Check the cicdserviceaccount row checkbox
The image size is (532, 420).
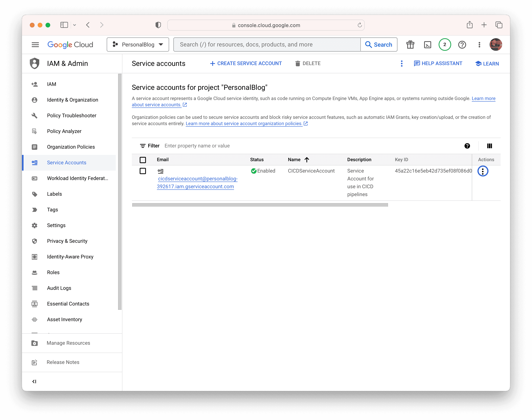143,171
